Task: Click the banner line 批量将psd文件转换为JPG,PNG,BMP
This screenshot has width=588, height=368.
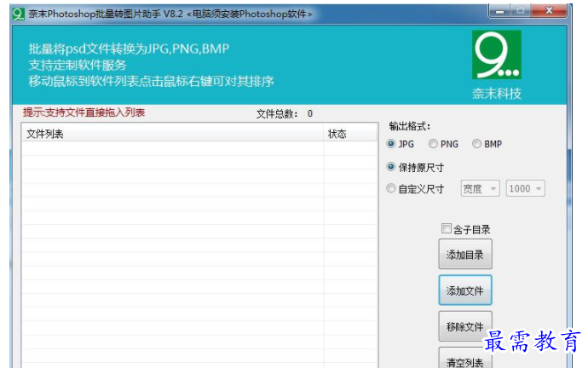Action: (x=129, y=49)
